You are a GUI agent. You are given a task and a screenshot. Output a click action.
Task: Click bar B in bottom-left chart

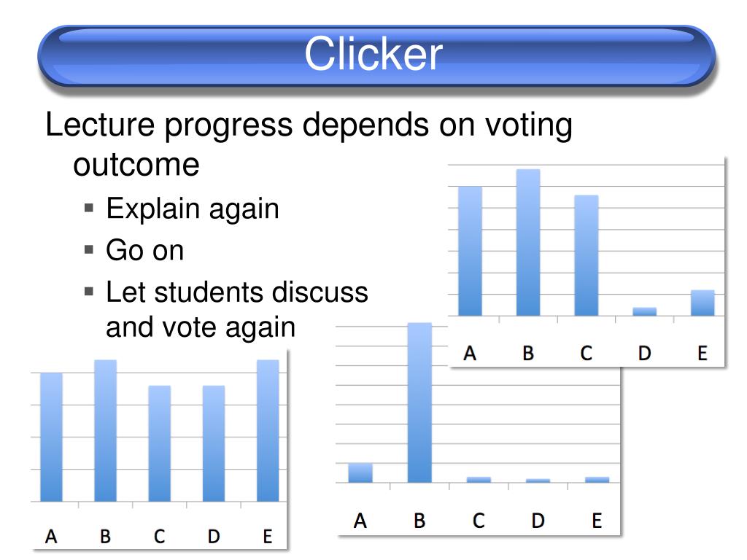[105, 430]
